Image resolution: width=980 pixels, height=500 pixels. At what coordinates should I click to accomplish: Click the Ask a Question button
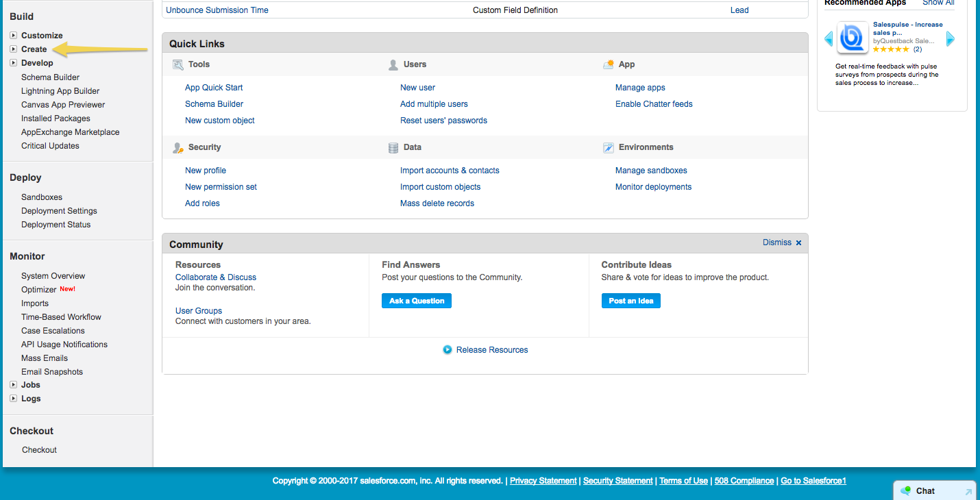417,301
